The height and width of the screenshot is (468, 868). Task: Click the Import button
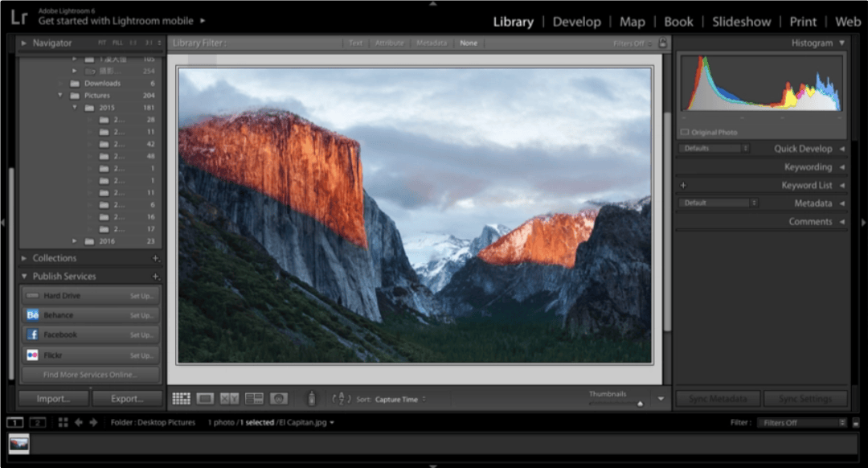click(x=53, y=398)
